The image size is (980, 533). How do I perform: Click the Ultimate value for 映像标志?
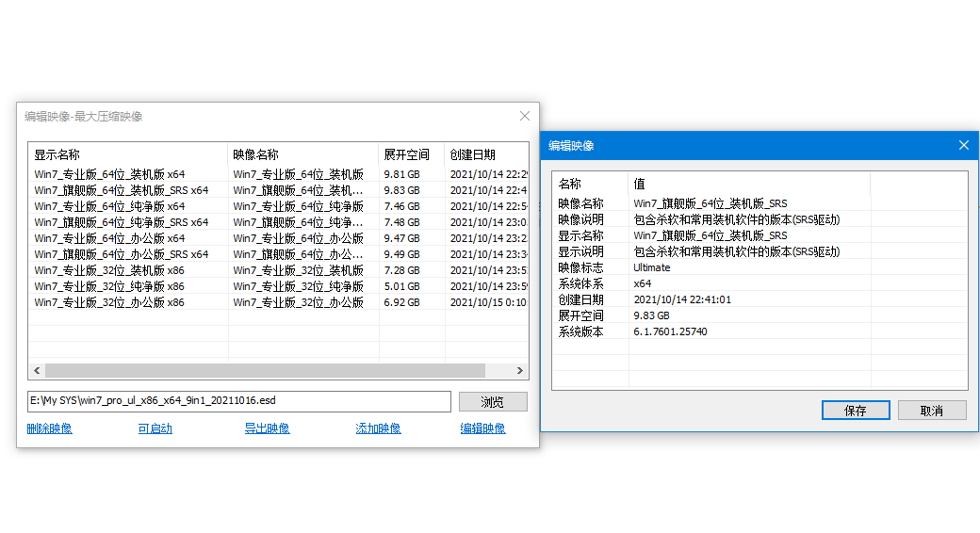(652, 267)
